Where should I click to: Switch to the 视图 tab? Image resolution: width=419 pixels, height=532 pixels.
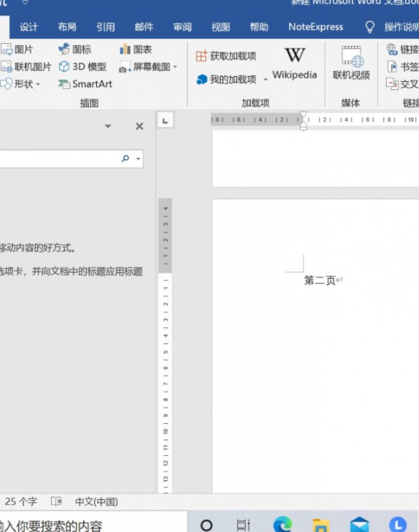click(x=221, y=27)
